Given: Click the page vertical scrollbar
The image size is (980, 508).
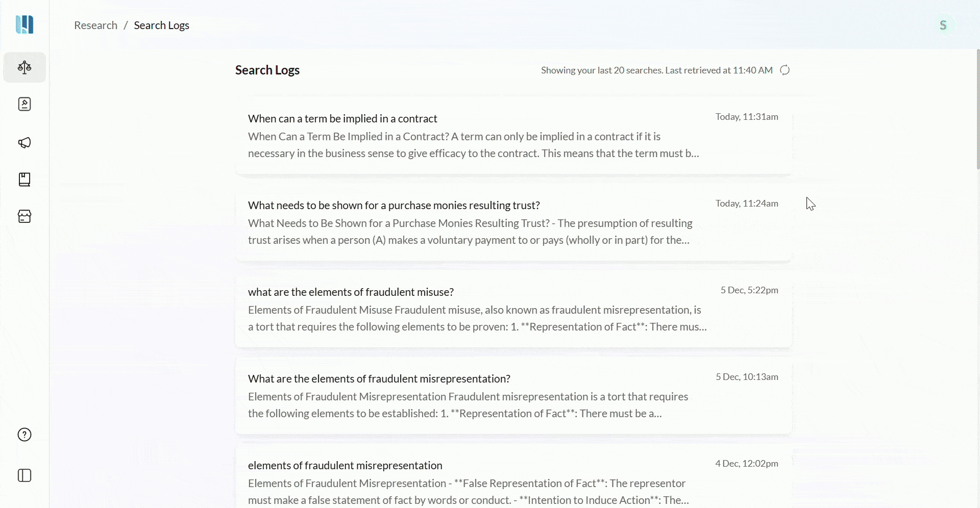Looking at the screenshot, I should tap(977, 109).
